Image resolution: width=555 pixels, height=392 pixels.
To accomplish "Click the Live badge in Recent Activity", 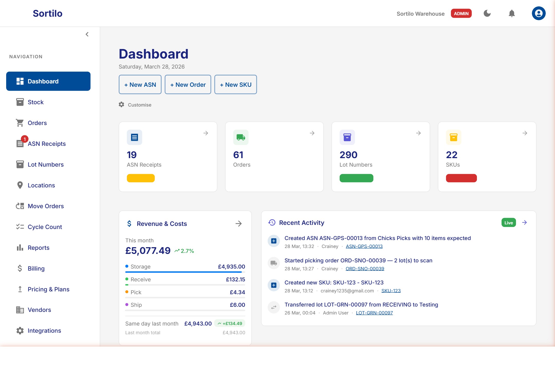I will point(509,223).
